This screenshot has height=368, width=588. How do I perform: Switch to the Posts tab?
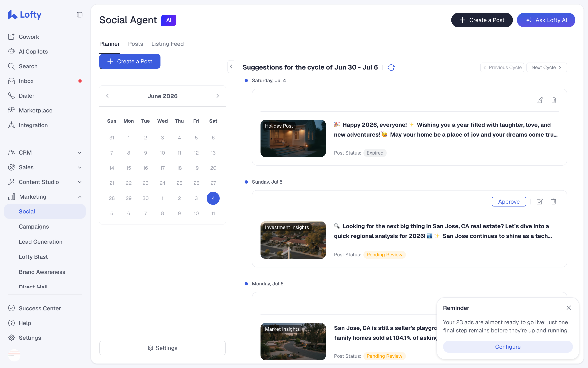click(x=136, y=44)
